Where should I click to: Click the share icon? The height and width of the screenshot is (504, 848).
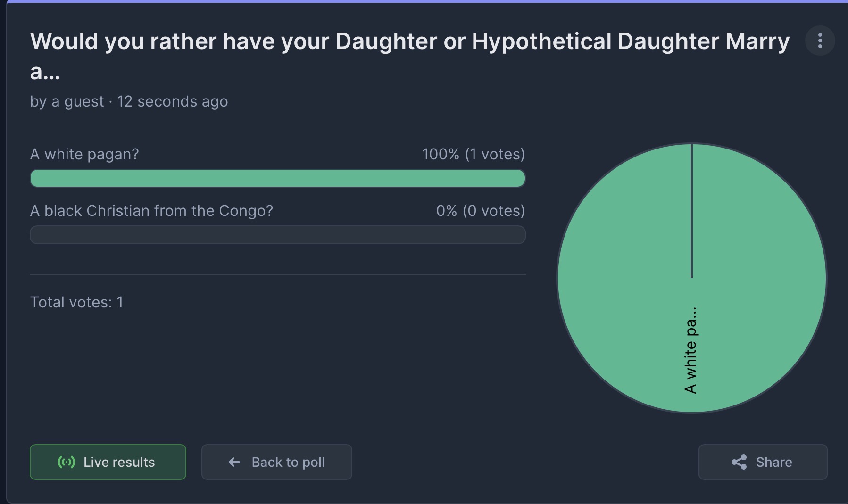739,462
